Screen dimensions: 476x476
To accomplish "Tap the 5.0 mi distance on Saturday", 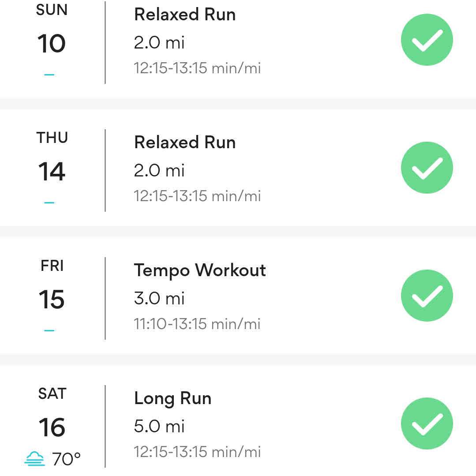I will tap(159, 426).
